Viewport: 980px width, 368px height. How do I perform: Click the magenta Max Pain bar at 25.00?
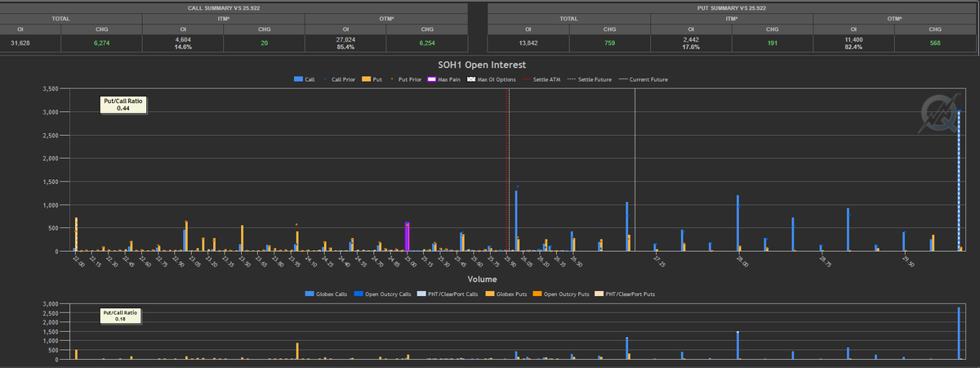coord(407,236)
